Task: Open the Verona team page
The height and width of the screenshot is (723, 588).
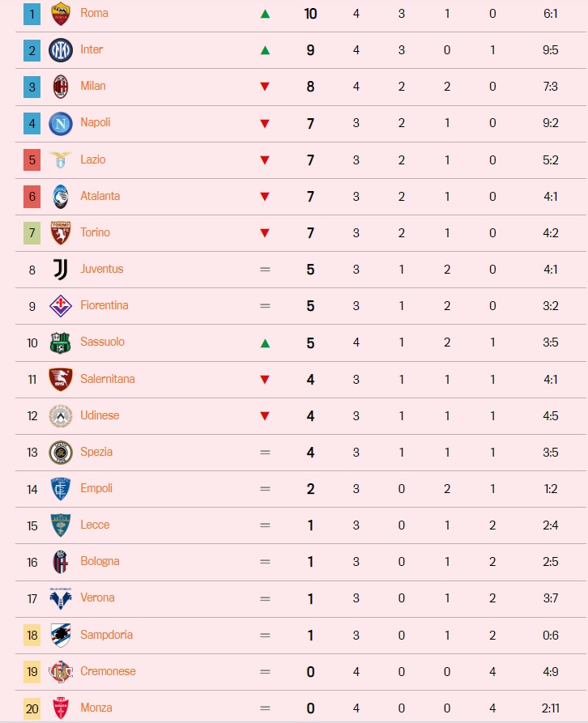Action: point(96,598)
